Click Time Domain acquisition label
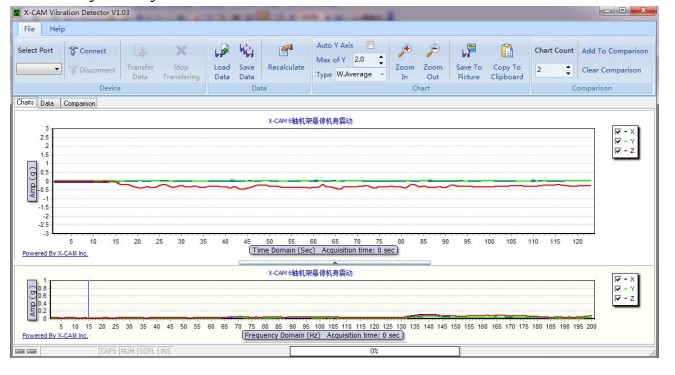This screenshot has height=375, width=675. (323, 250)
